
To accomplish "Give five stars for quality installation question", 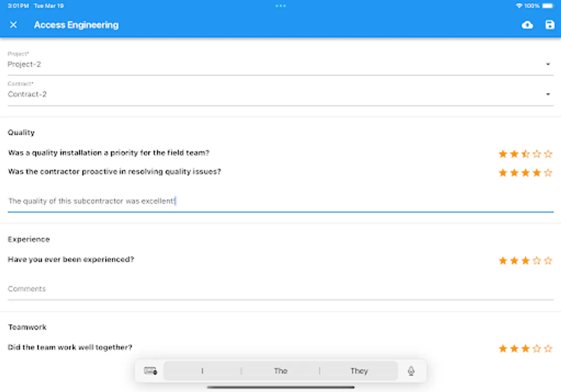I will pos(548,153).
